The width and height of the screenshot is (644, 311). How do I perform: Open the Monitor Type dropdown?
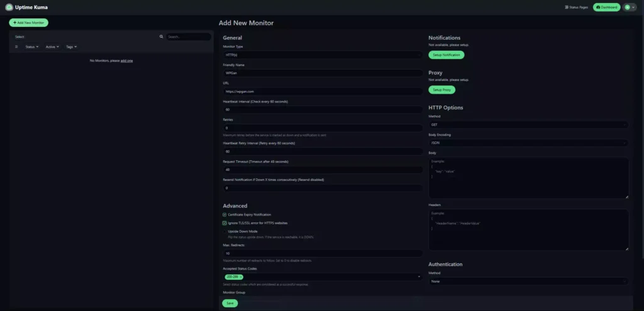click(323, 55)
